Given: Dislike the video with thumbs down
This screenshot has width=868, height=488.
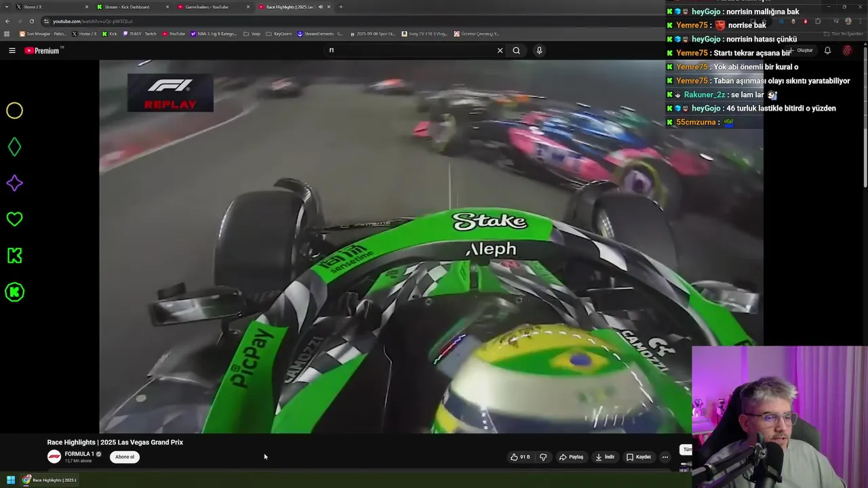Looking at the screenshot, I should [543, 457].
